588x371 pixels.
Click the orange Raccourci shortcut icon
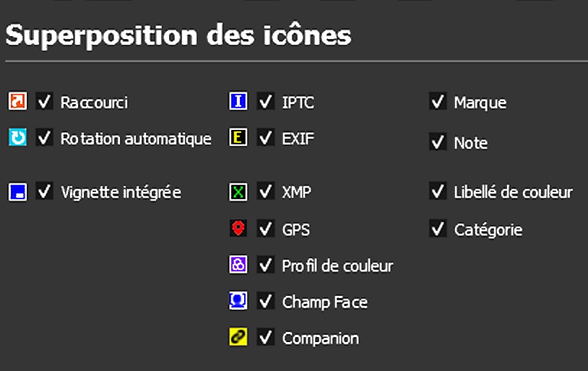tap(17, 101)
